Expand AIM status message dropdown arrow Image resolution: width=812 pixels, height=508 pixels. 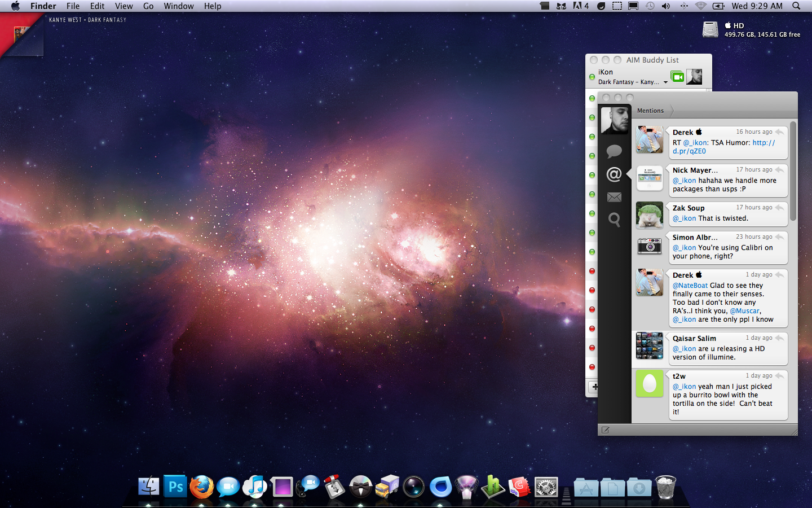tap(665, 82)
